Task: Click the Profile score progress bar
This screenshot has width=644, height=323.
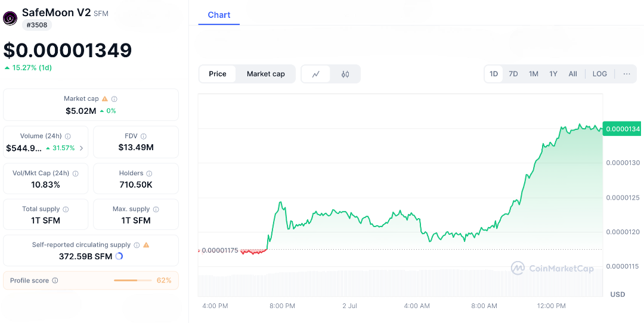Action: [133, 280]
